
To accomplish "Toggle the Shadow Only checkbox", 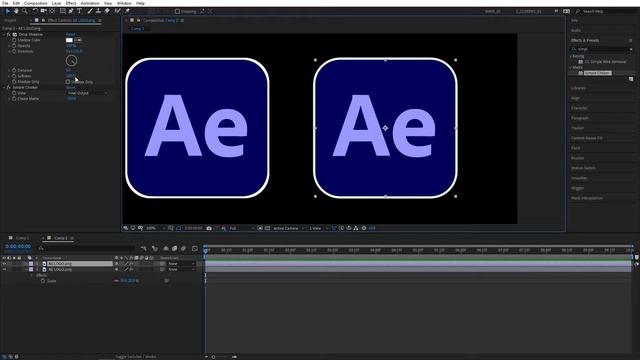I will click(x=68, y=82).
